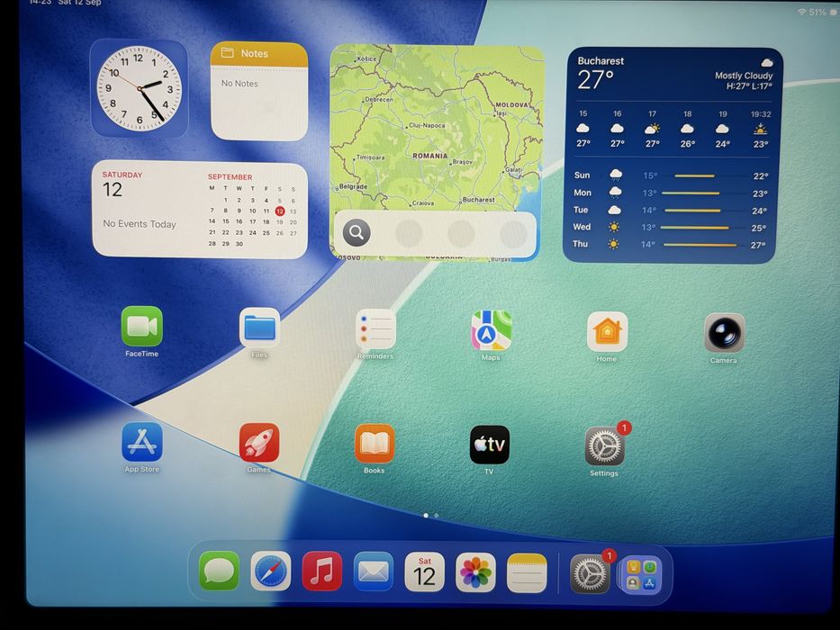
Task: Open recent Settings icon in the dock
Action: [590, 574]
